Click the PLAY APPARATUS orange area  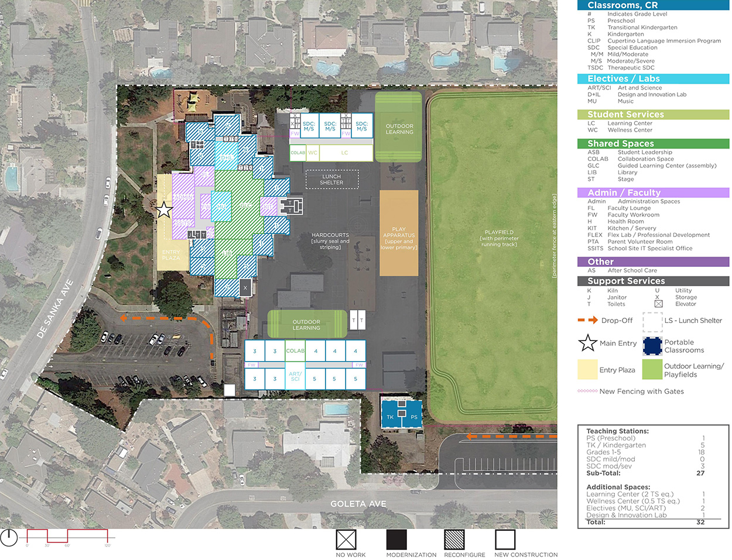click(x=399, y=233)
